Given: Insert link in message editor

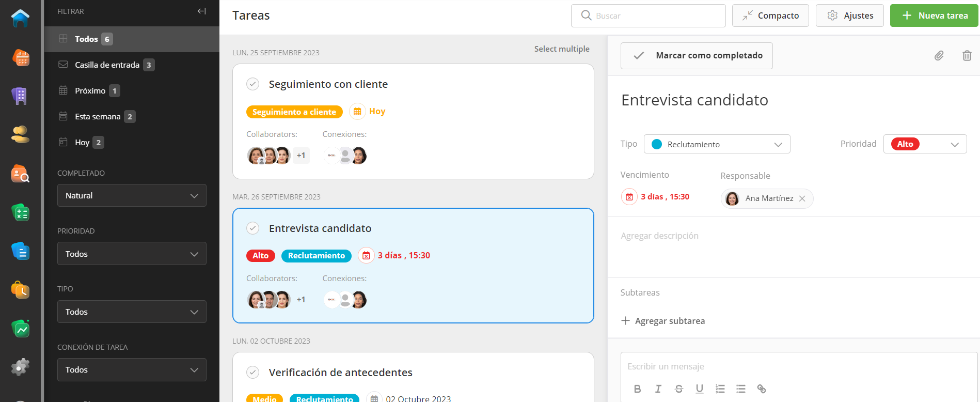Looking at the screenshot, I should [761, 389].
